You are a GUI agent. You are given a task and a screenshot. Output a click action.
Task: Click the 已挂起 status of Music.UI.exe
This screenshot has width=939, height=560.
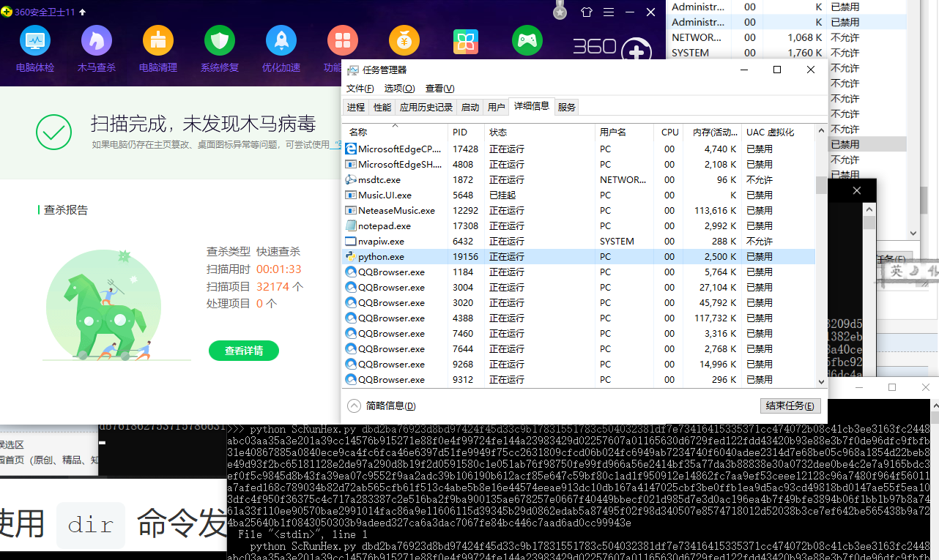(502, 195)
